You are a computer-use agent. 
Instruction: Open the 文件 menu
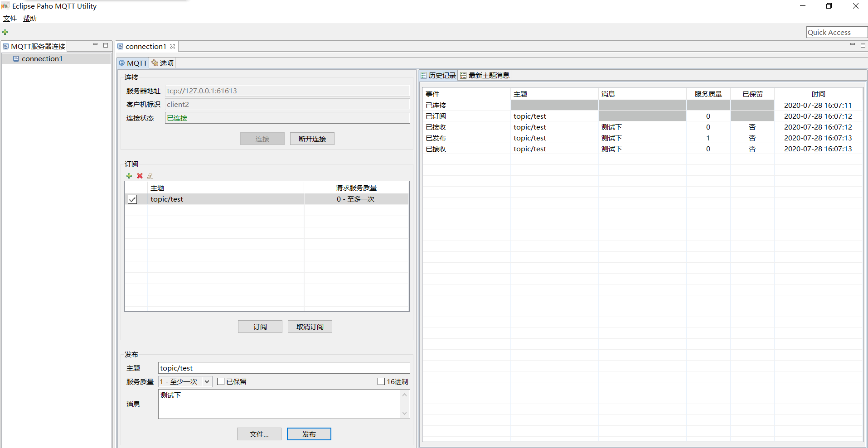[10, 19]
